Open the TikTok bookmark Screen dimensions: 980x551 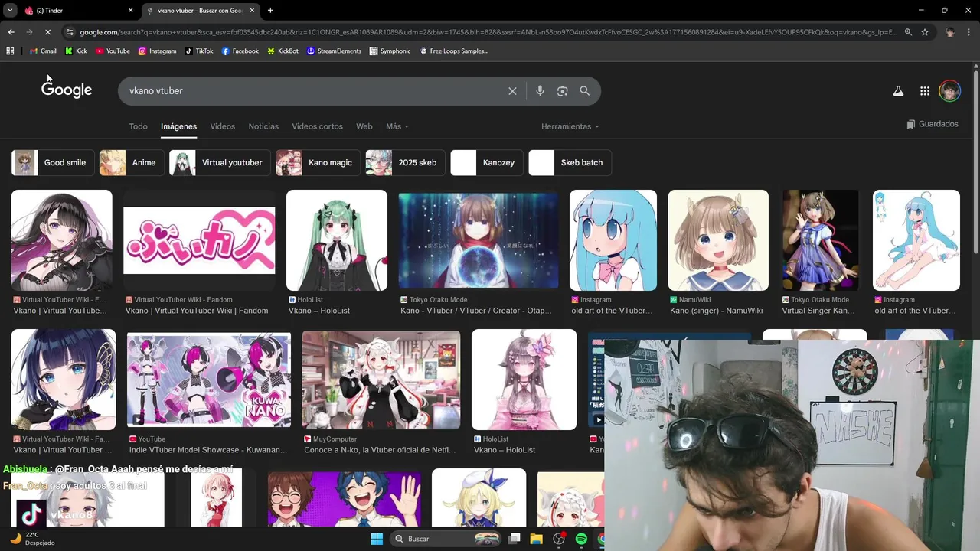pos(199,51)
